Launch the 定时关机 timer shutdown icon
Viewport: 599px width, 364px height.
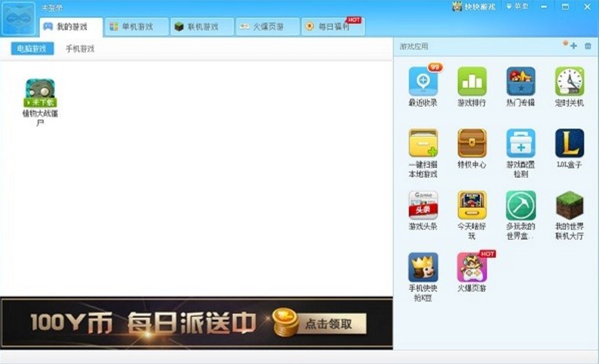(x=569, y=81)
